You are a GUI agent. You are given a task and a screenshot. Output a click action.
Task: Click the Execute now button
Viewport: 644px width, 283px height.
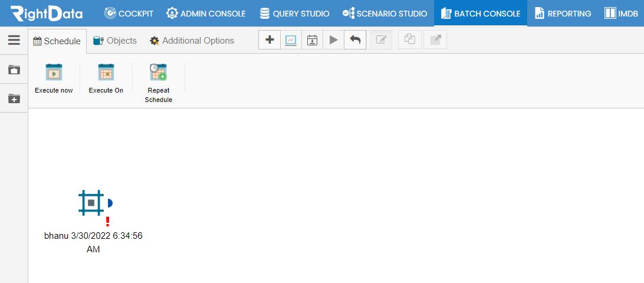54,78
